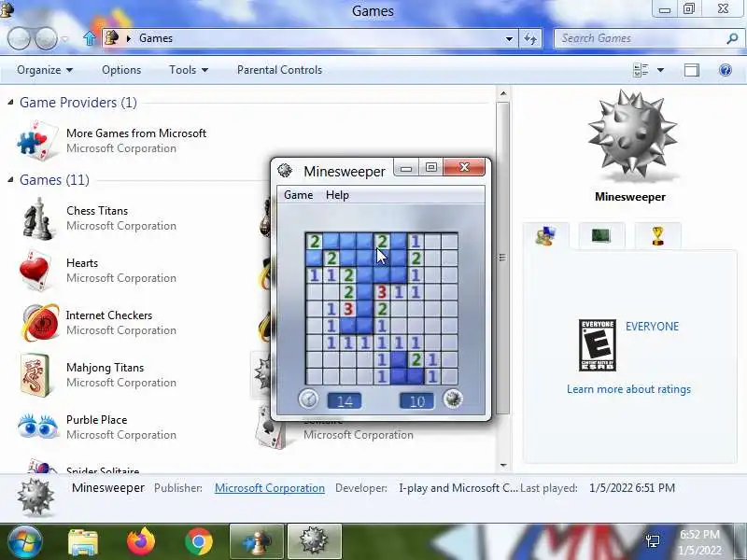Click the green 2 in top-left Minesweeper cell
The image size is (747, 560).
314,241
